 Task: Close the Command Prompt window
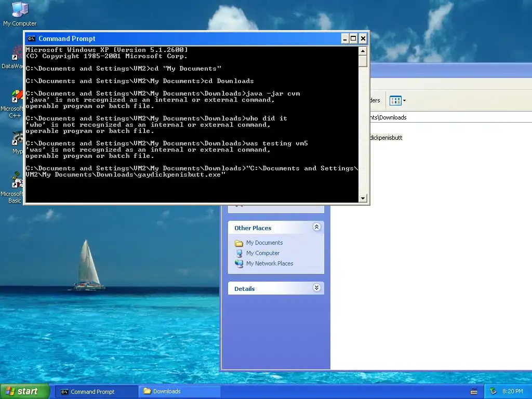point(363,38)
